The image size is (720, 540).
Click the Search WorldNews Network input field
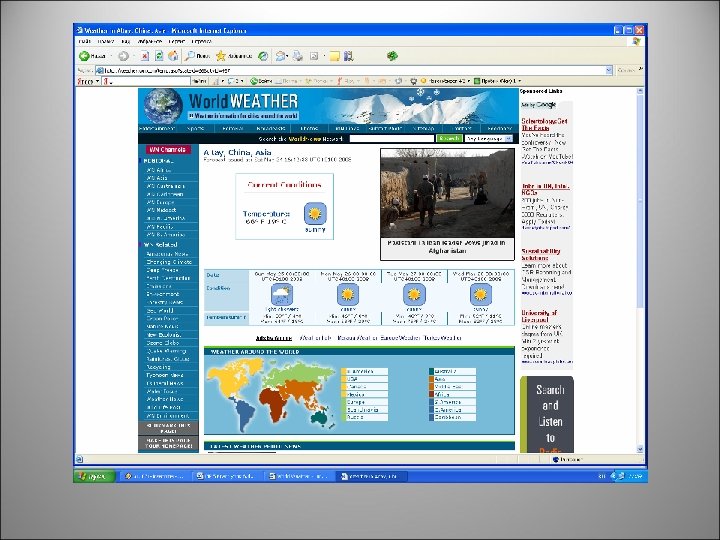coord(392,139)
